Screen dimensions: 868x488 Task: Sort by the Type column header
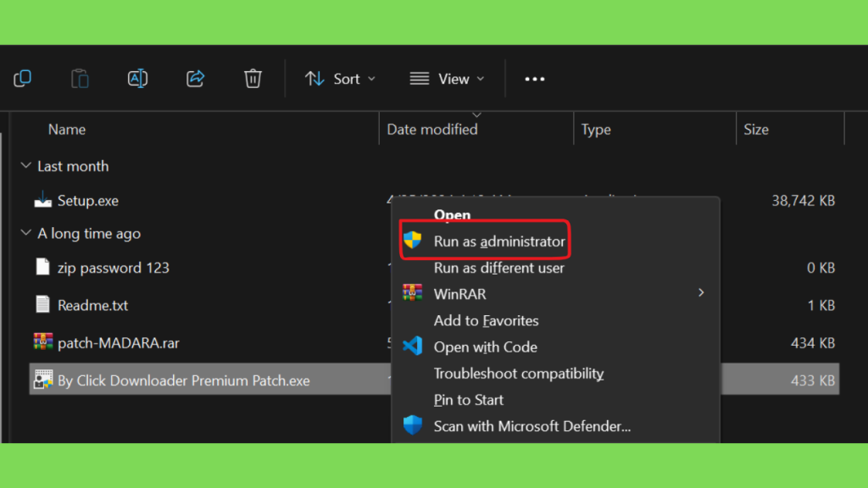tap(596, 130)
